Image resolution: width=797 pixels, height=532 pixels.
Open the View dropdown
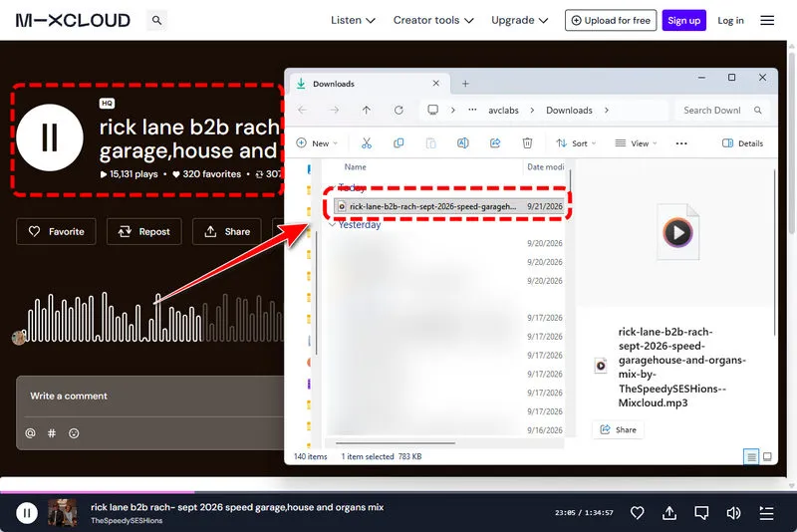[x=636, y=143]
